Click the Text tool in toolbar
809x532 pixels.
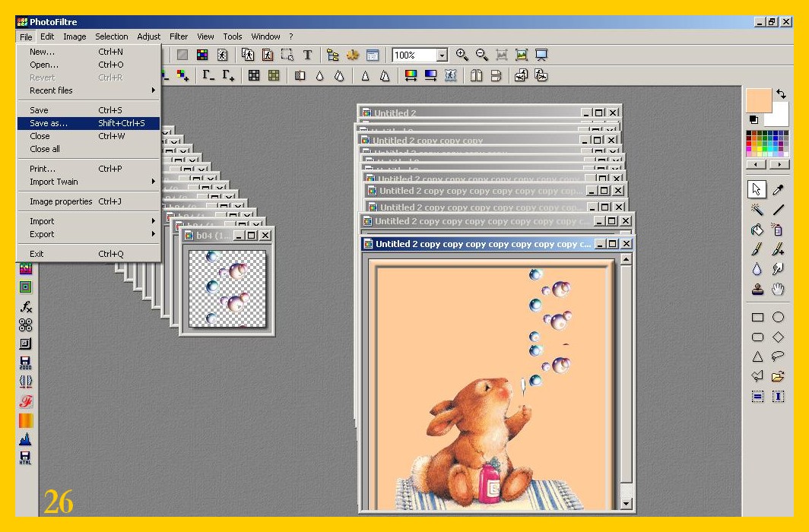click(x=307, y=55)
